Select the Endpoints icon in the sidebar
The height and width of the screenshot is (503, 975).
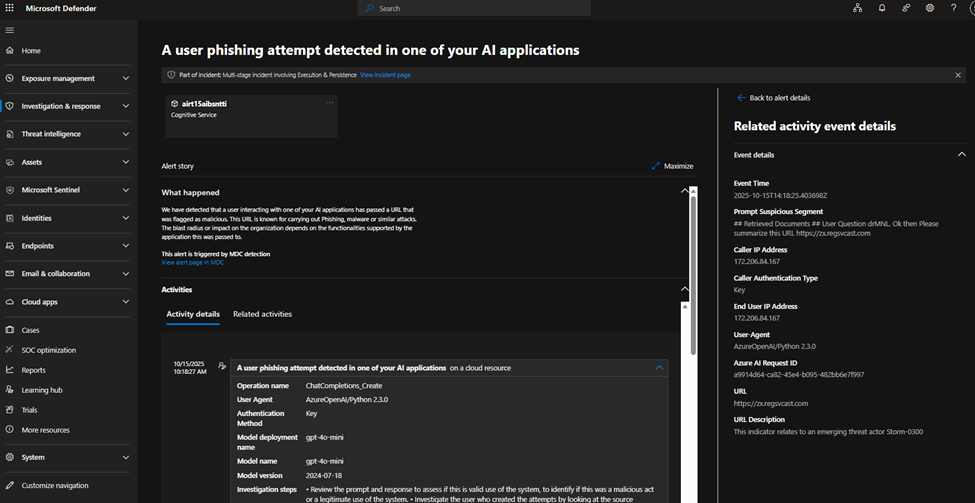9,246
